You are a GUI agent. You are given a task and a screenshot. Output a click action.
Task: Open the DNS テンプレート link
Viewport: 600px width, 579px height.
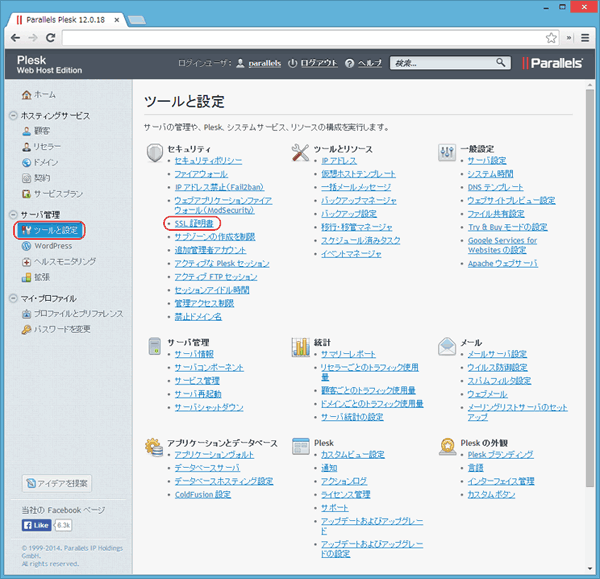495,187
